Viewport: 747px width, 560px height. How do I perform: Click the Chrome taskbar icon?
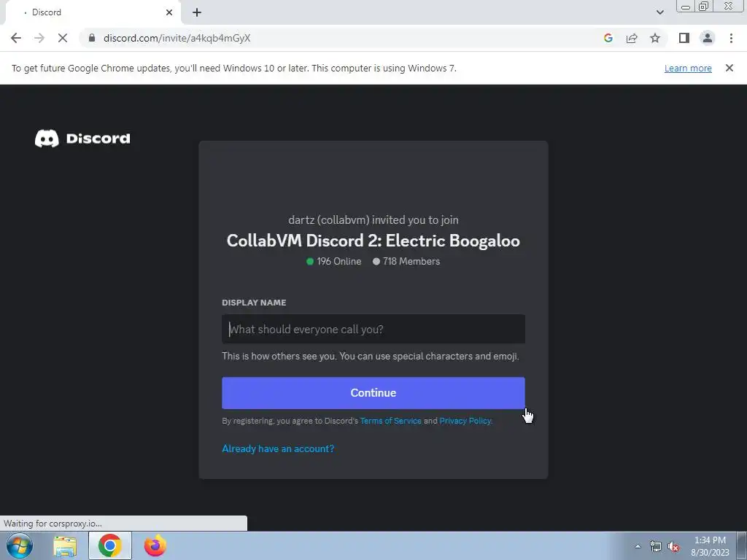[110, 545]
